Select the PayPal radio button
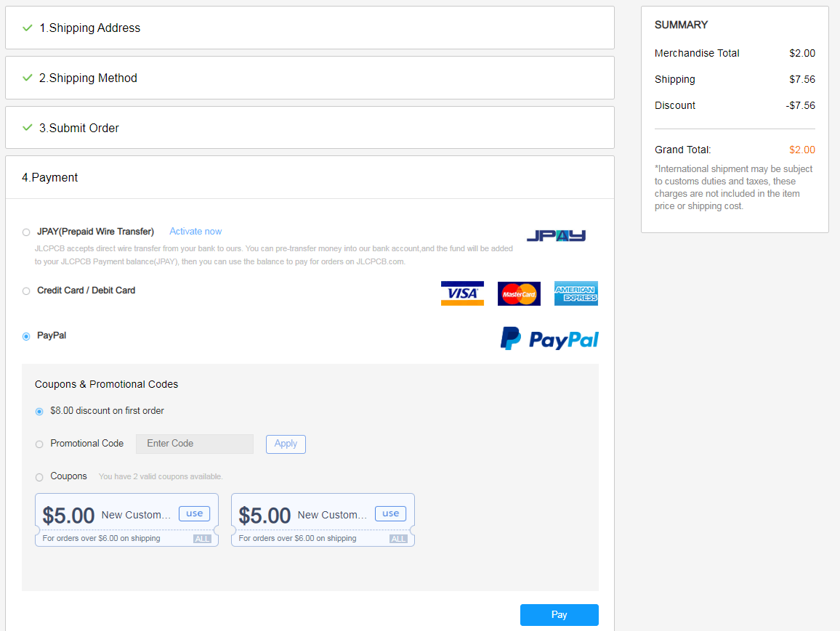The height and width of the screenshot is (631, 840). 26,336
